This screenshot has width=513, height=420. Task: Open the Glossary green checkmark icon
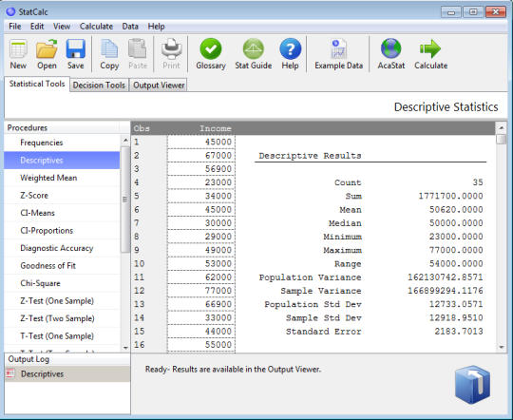pyautogui.click(x=211, y=49)
